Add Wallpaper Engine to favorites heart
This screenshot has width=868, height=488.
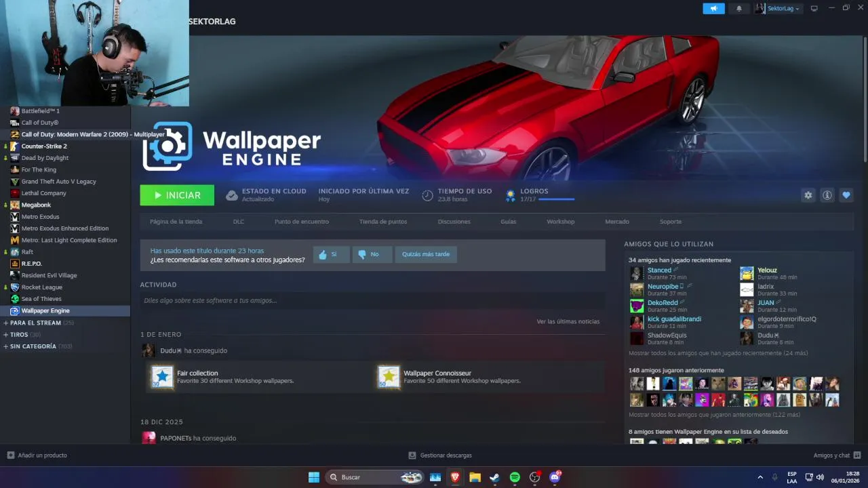tap(846, 195)
